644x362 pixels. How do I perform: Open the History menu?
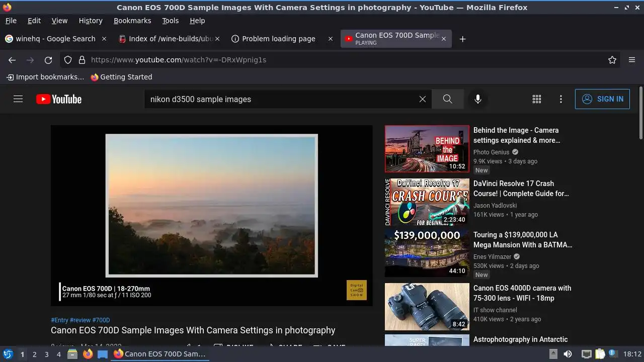coord(91,21)
